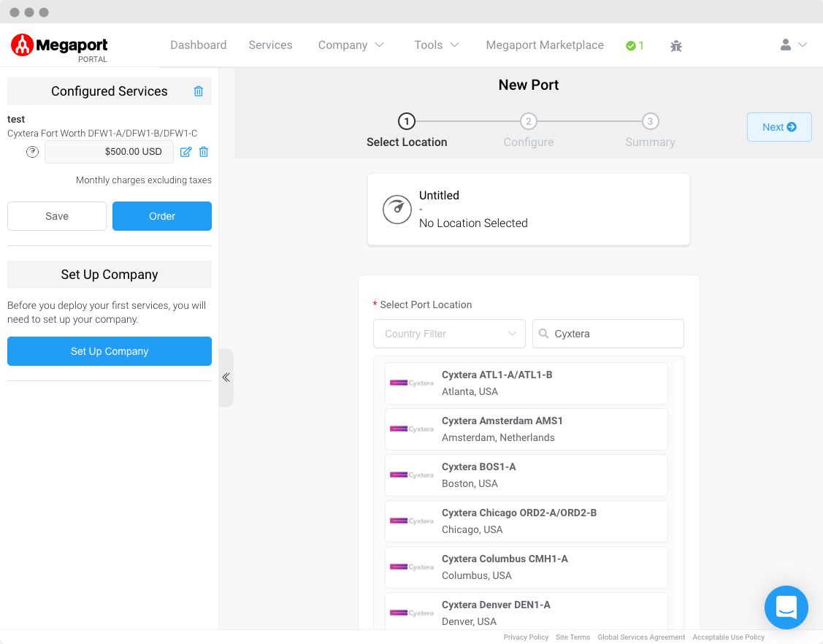Delete the test service $500.00 item

coord(204,152)
